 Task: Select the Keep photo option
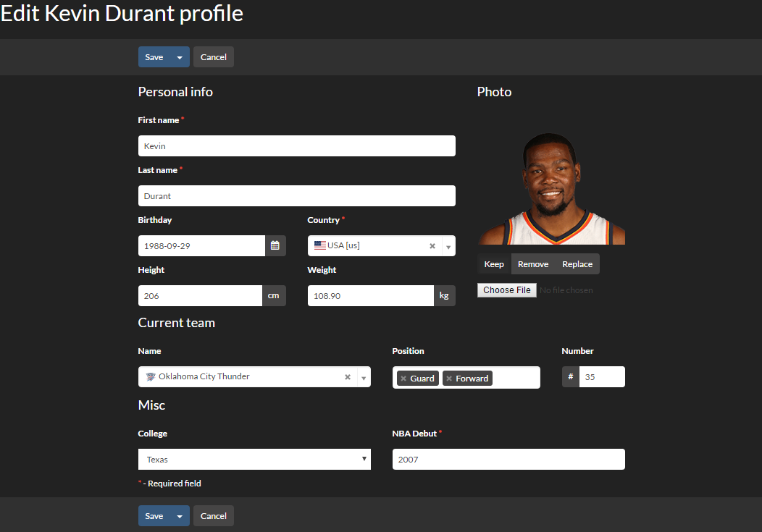coord(494,264)
